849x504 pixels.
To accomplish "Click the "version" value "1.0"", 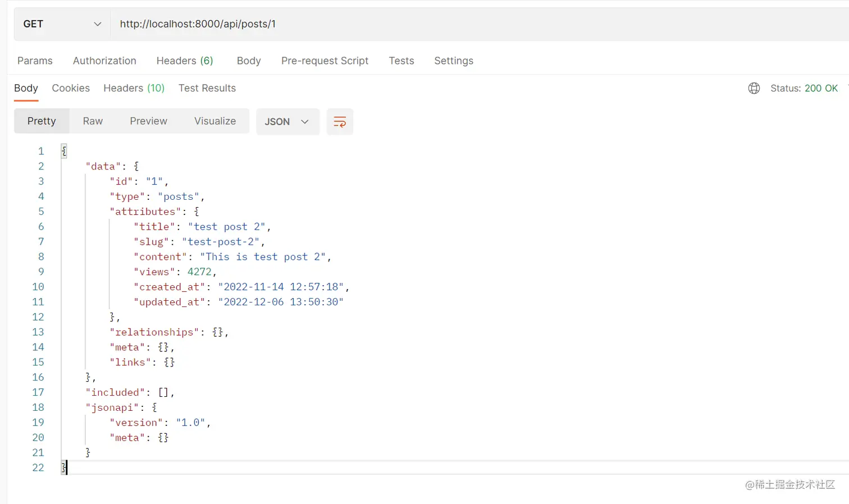I will click(191, 423).
